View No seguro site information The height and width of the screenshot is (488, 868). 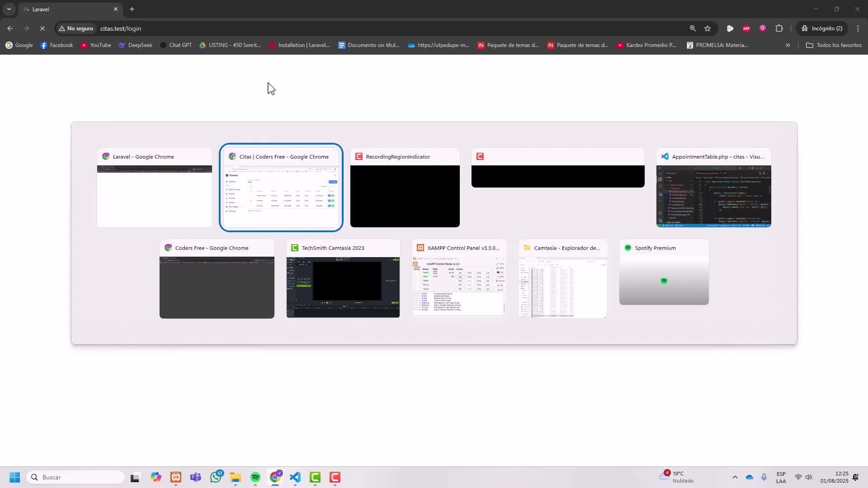(x=76, y=28)
